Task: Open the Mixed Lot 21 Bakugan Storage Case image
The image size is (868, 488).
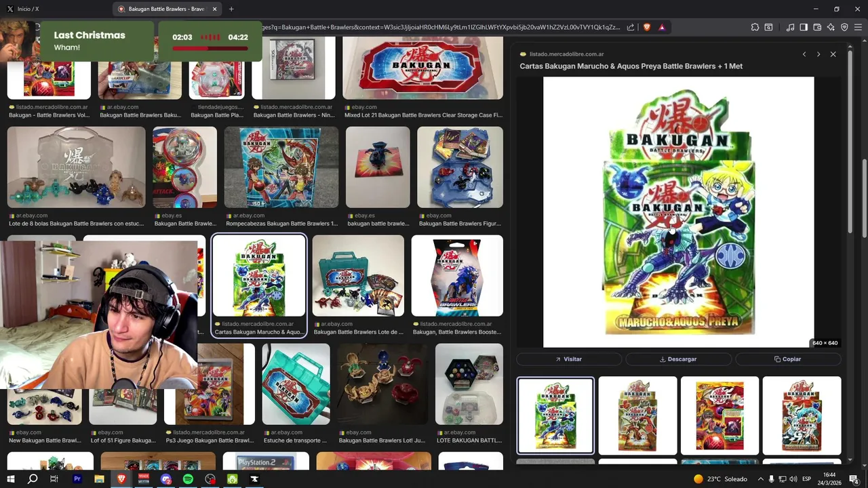Action: coord(422,68)
